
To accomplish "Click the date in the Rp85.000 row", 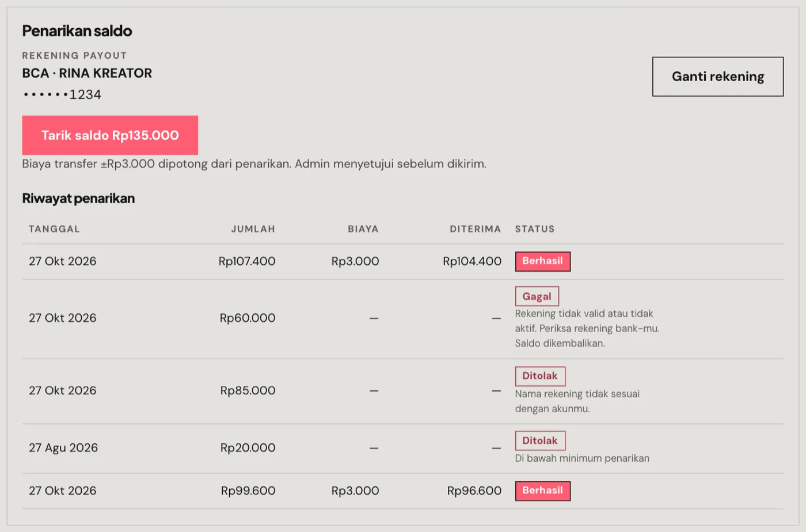I will tap(63, 390).
